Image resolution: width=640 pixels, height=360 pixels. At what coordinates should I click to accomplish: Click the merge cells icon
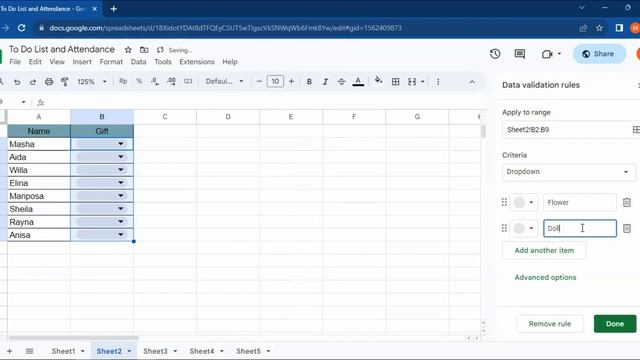412,82
